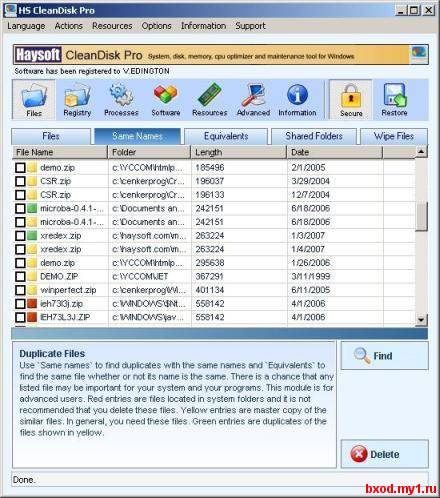Click the Find button
This screenshot has width=440, height=498.
point(384,356)
